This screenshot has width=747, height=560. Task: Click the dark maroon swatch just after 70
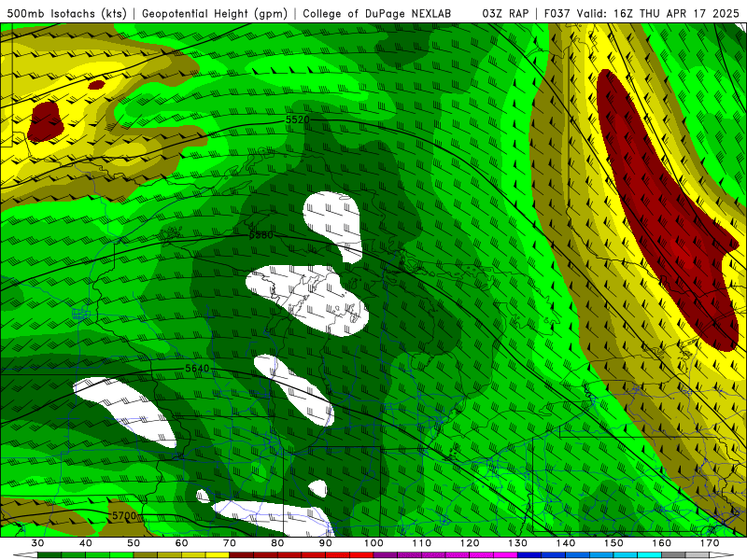coord(242,555)
